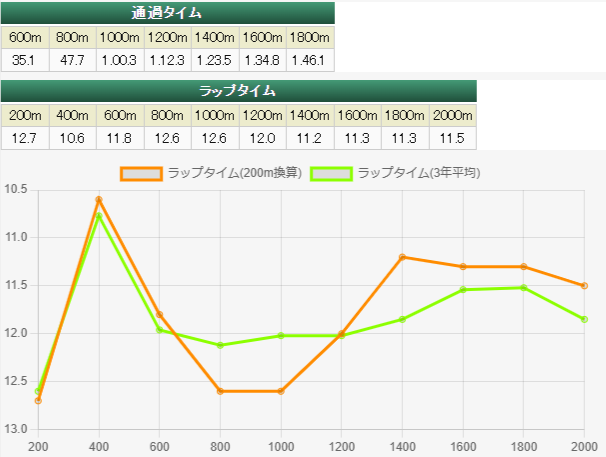Click the ラップタイム table header

238,91
